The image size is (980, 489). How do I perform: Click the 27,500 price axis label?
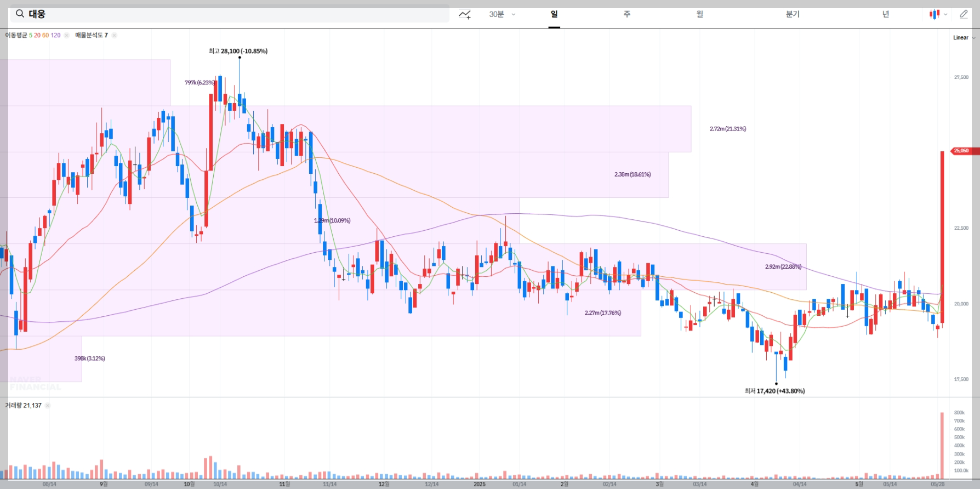tap(961, 77)
